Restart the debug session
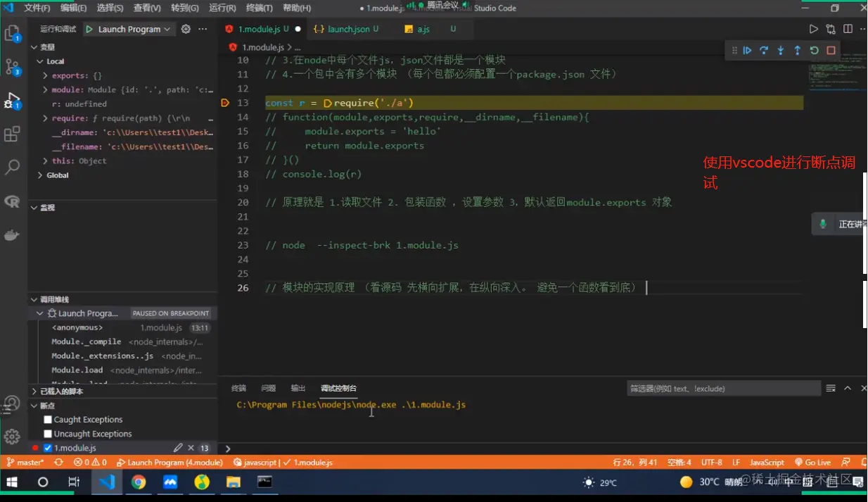 [x=814, y=51]
